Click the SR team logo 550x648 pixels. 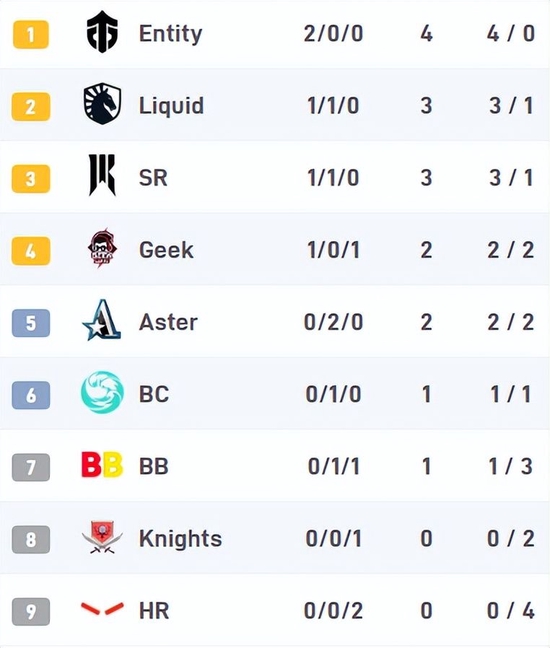pos(102,175)
